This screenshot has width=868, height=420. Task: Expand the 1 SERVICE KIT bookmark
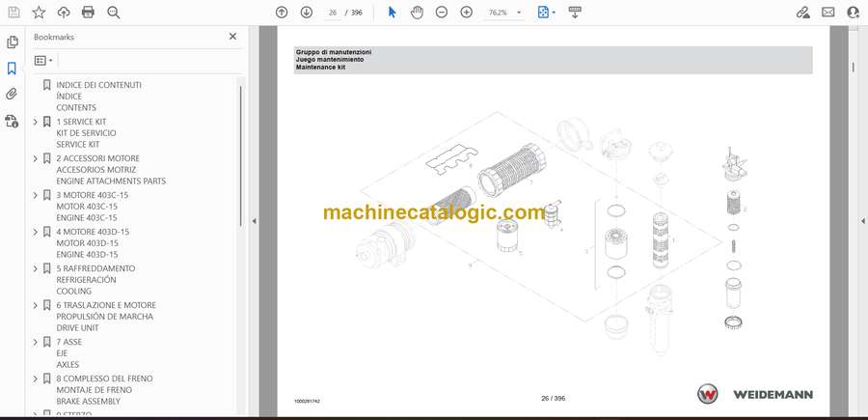36,122
